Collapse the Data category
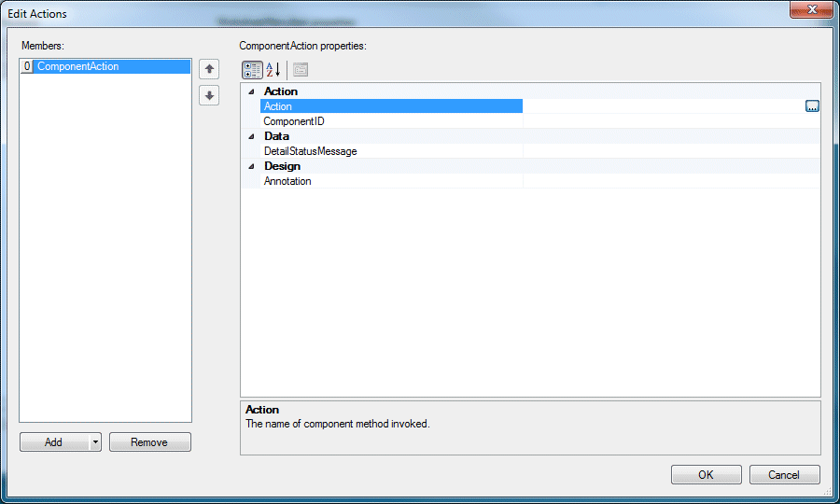840x504 pixels. pos(251,136)
